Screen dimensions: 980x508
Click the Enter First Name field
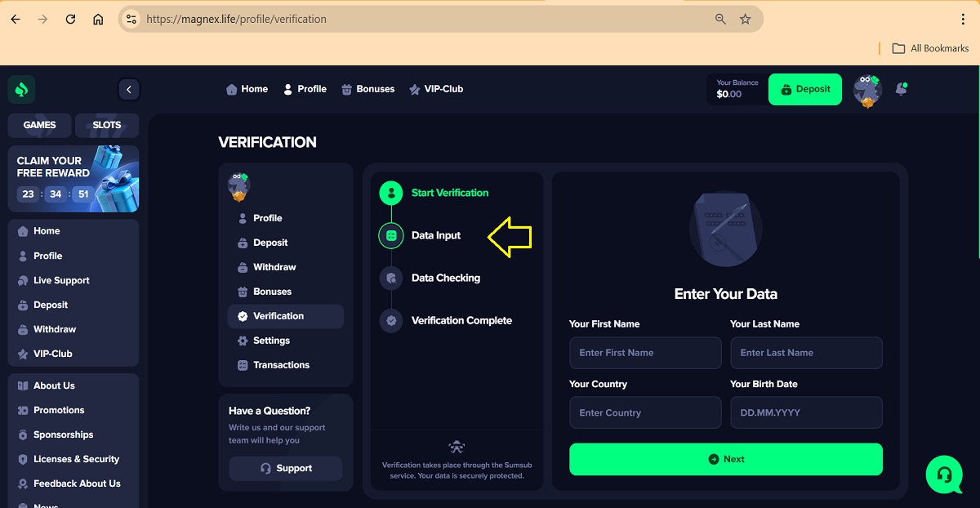[x=645, y=353]
